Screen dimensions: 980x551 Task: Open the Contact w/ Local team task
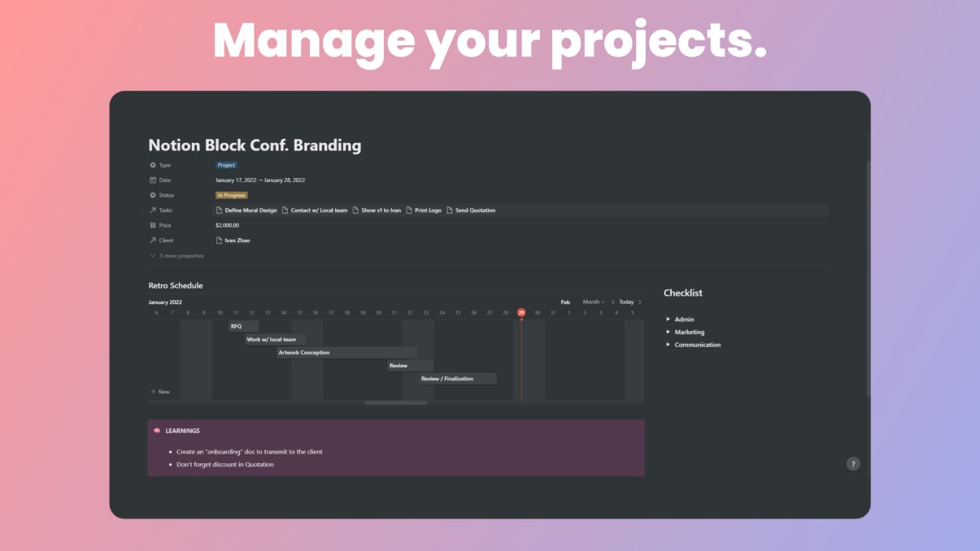pos(315,210)
